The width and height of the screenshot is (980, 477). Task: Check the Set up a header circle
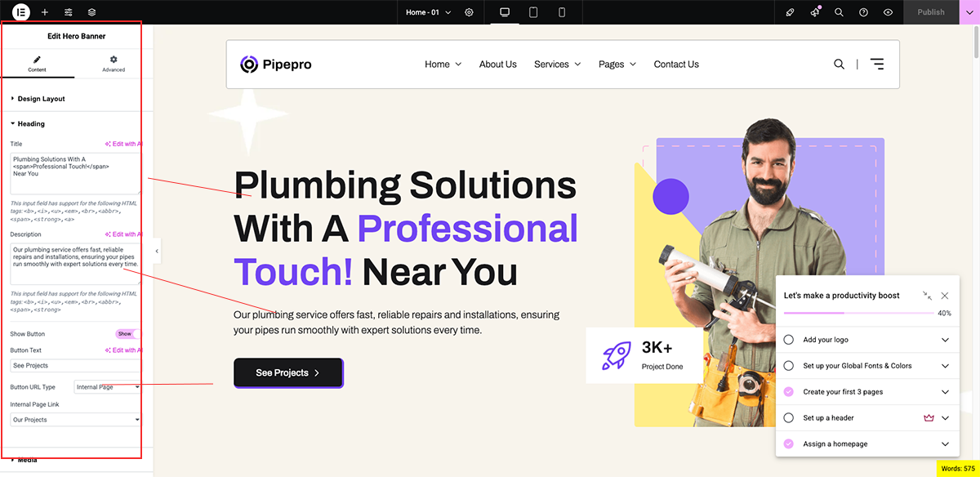788,418
